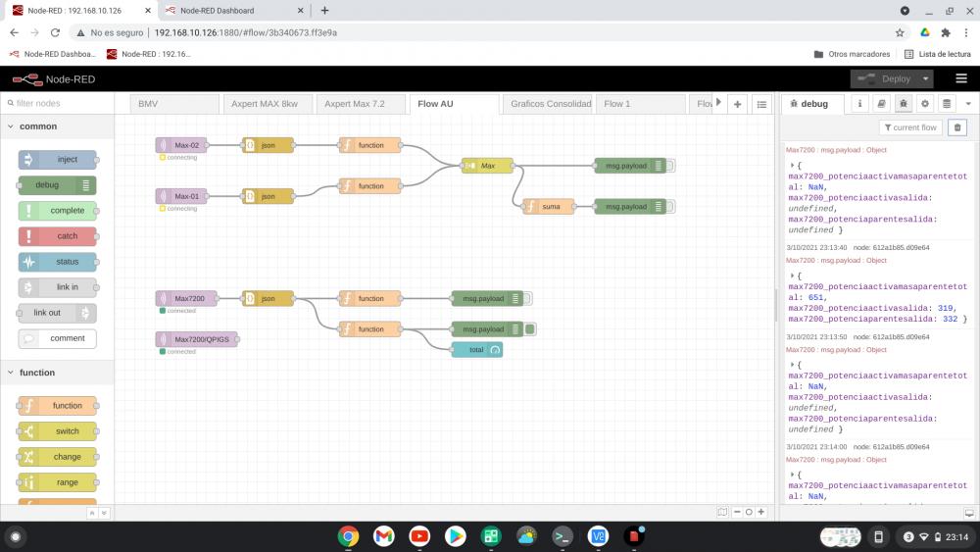Select the inject node in palette
This screenshot has width=980, height=552.
pyautogui.click(x=58, y=160)
